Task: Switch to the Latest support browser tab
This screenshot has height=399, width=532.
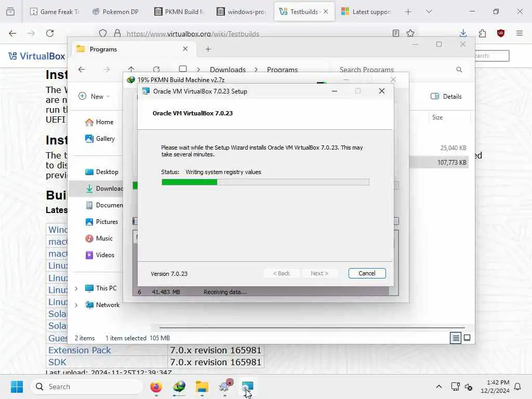Action: pyautogui.click(x=366, y=11)
